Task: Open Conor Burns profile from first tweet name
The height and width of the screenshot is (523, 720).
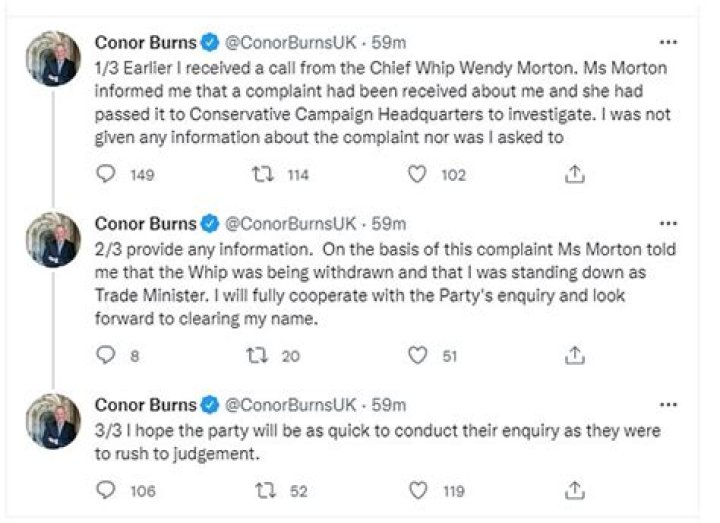Action: coord(146,43)
